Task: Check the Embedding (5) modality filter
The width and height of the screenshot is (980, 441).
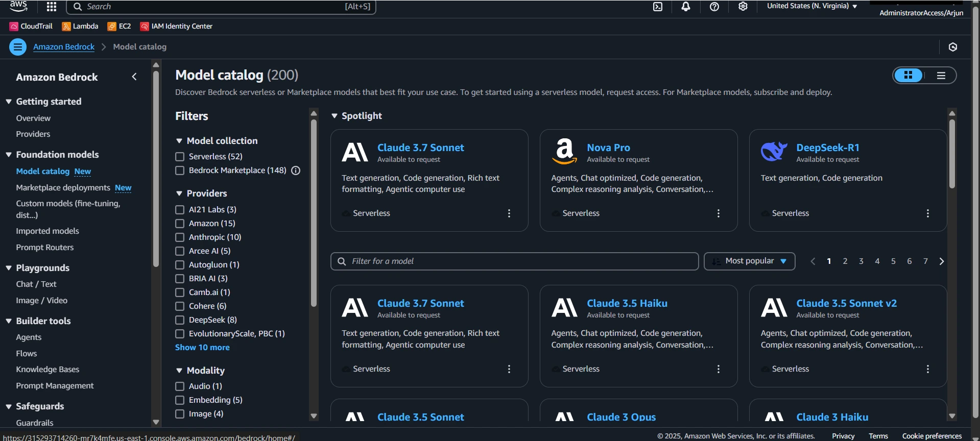Action: pyautogui.click(x=180, y=400)
